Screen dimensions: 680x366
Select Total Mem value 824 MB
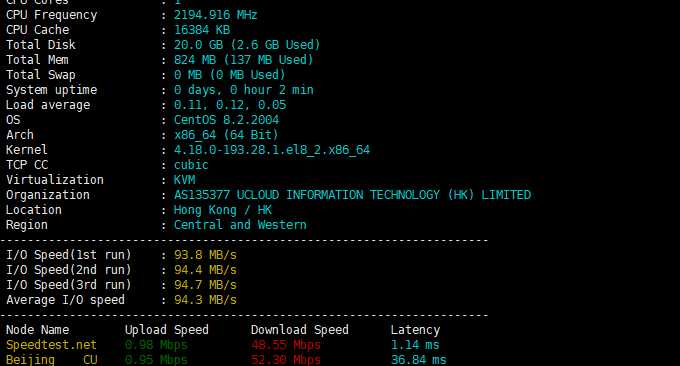click(x=195, y=60)
